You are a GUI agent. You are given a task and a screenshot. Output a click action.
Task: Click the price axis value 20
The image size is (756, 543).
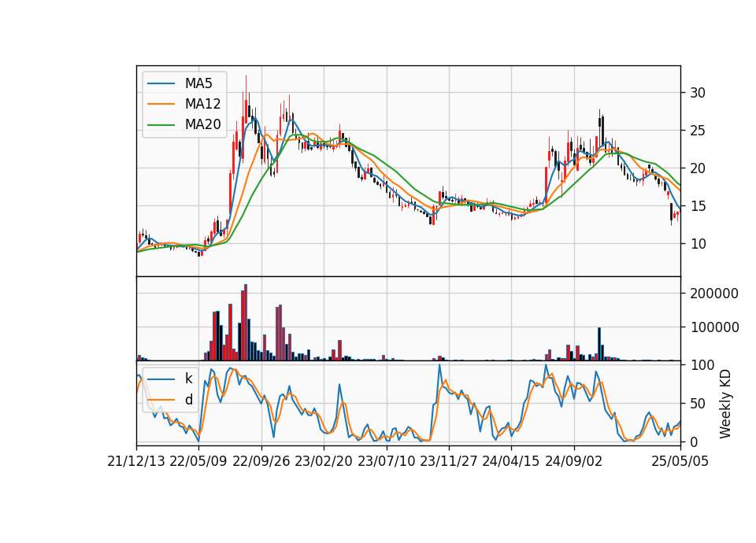pyautogui.click(x=698, y=168)
